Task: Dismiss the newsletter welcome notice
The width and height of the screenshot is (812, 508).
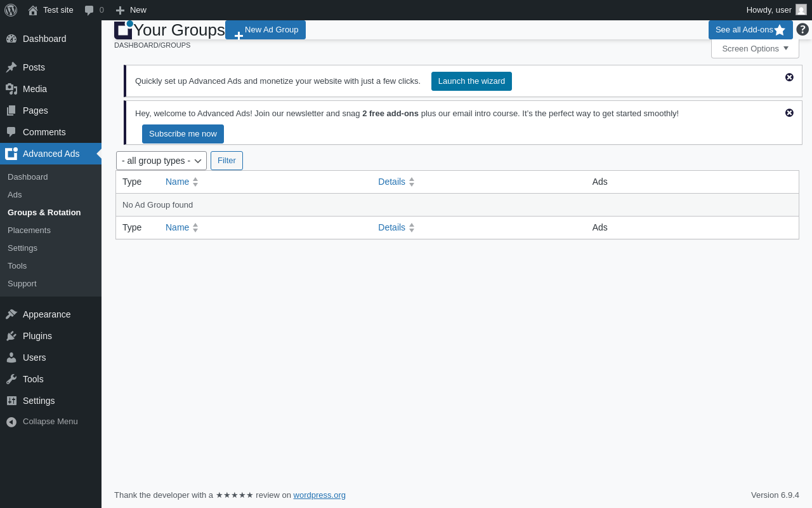Action: (789, 112)
